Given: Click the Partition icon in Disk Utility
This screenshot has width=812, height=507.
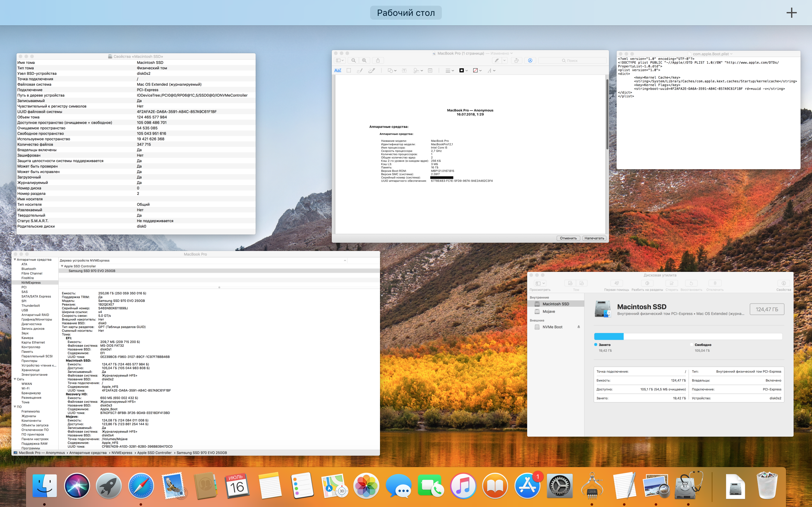Looking at the screenshot, I should pyautogui.click(x=647, y=283).
